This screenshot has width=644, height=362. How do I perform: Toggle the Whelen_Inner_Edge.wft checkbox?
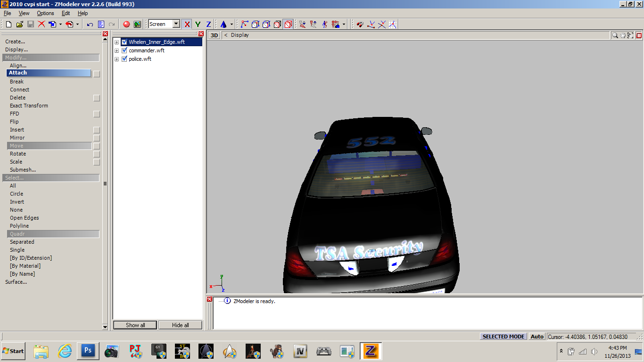tap(124, 42)
